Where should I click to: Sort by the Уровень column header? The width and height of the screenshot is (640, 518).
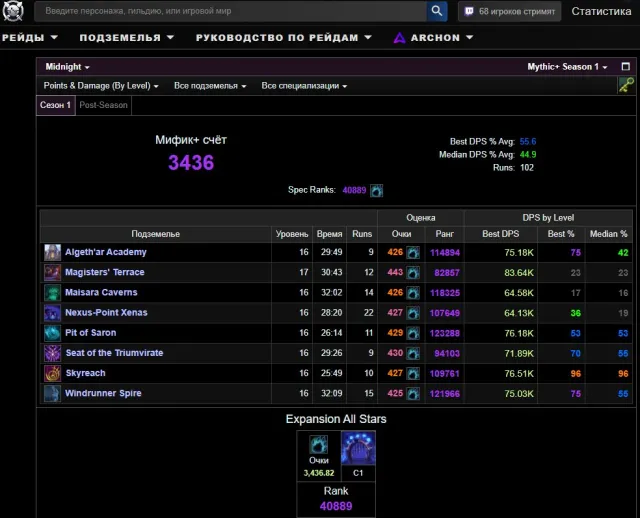(x=292, y=234)
